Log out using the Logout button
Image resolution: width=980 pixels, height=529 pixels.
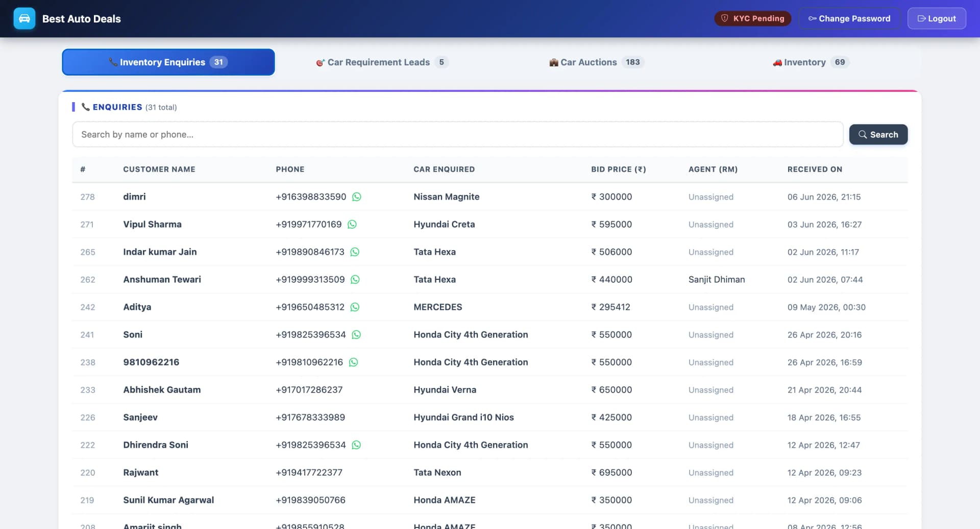tap(937, 18)
